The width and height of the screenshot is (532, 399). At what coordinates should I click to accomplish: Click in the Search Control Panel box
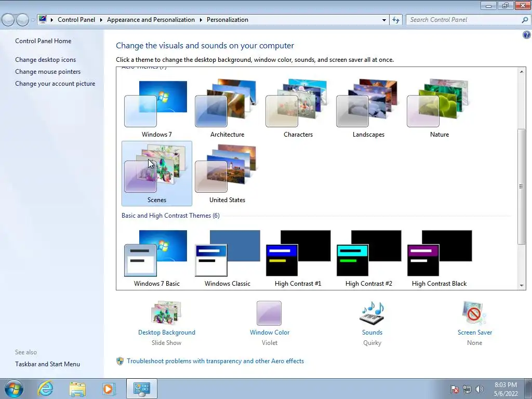coord(463,20)
